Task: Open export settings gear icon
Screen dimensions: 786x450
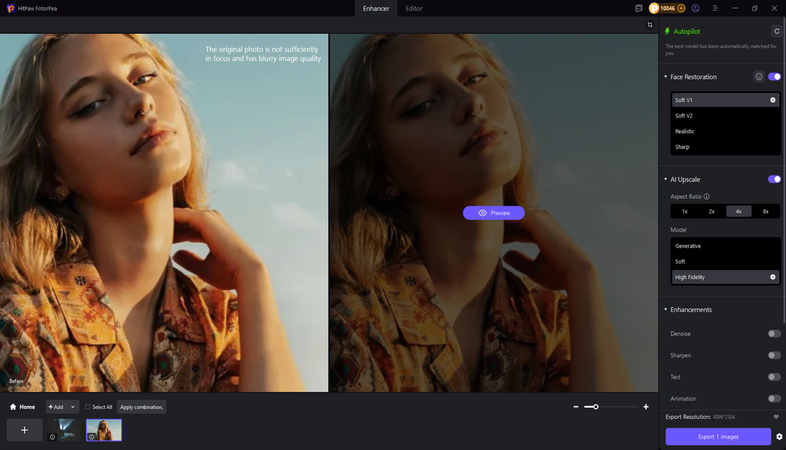Action: (779, 436)
